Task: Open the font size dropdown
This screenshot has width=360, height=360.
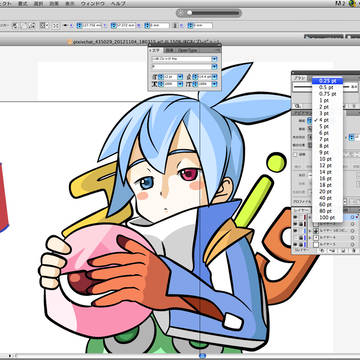Action: 180,77
